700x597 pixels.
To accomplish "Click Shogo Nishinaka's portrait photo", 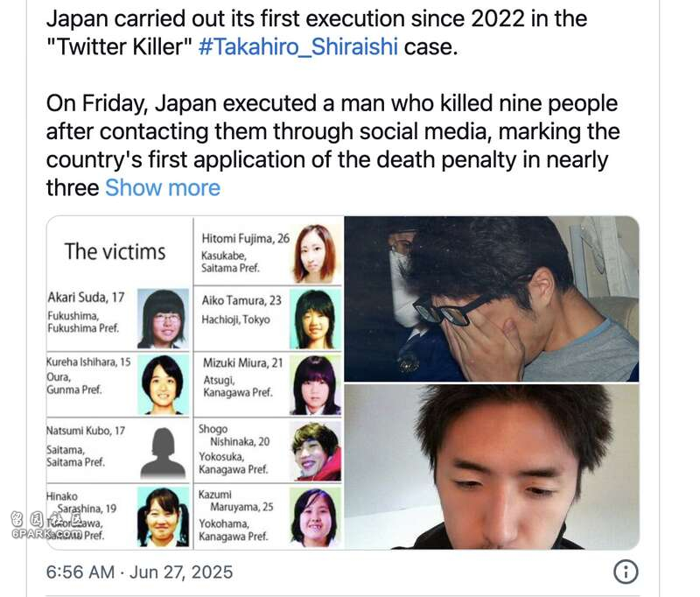I will [x=315, y=451].
